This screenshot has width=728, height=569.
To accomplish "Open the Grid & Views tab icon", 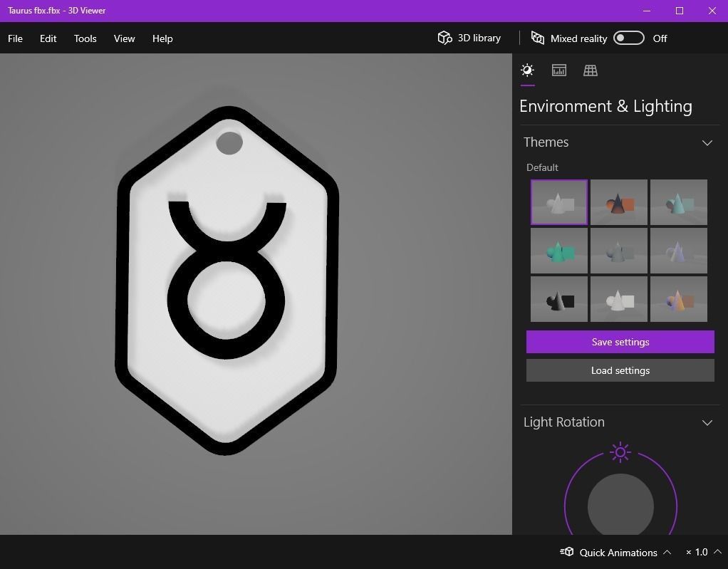I will [x=590, y=71].
